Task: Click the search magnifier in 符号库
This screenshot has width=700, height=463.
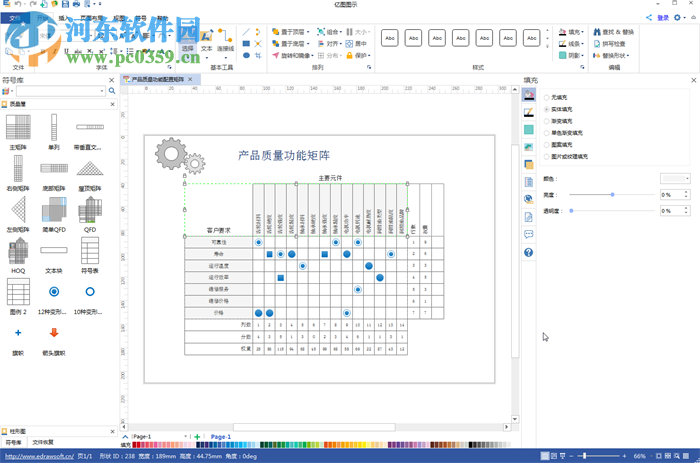Action: [112, 91]
